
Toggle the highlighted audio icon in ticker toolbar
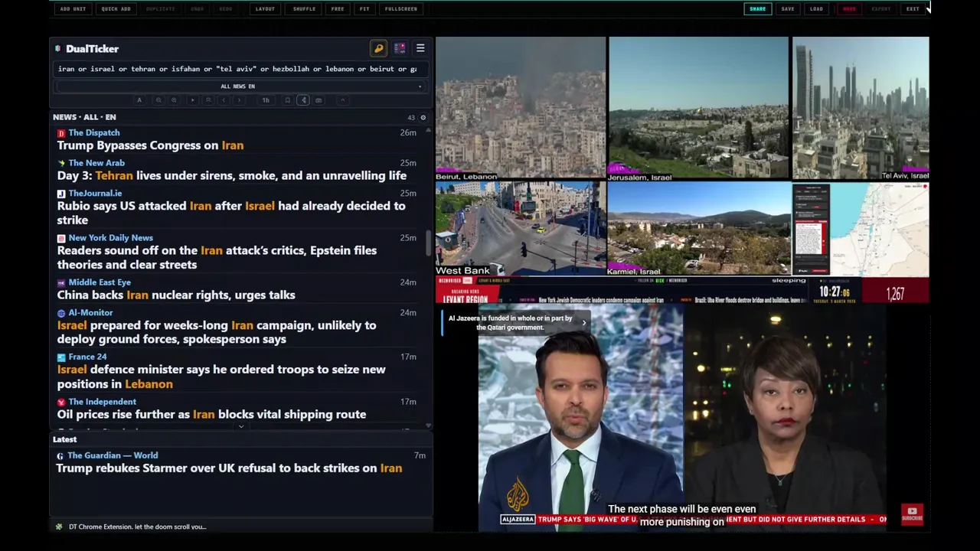point(303,100)
